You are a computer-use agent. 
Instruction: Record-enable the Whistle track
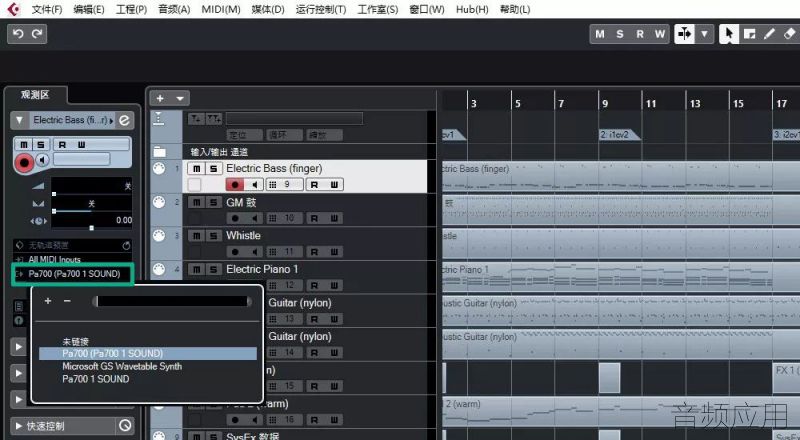[x=235, y=252]
